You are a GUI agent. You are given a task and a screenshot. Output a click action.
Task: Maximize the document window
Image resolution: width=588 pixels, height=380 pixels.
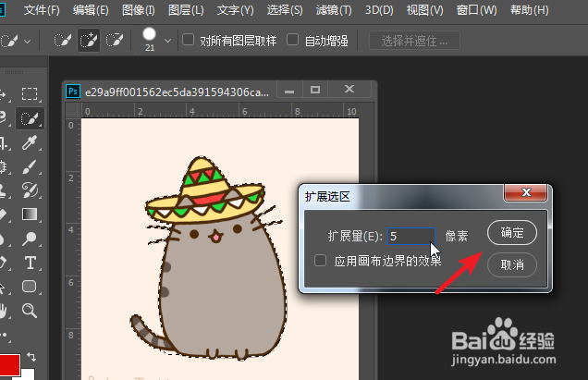tap(315, 90)
